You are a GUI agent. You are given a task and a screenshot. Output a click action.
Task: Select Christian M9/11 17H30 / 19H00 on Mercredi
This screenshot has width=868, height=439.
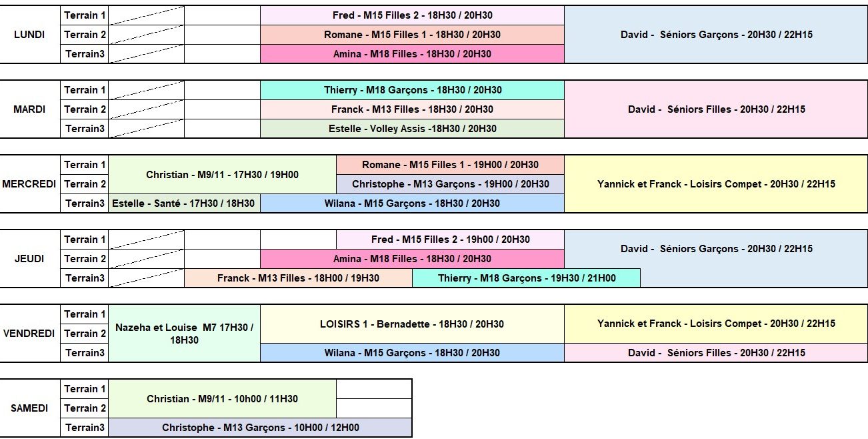[x=222, y=175]
